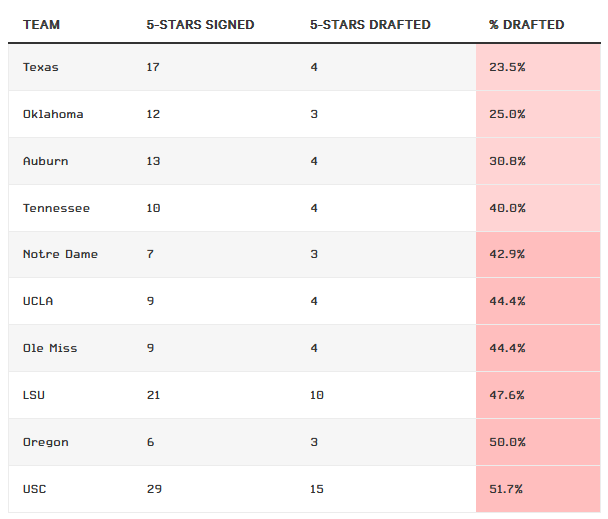Sort by 5-STARS SIGNED header
The image size is (608, 519).
200,24
